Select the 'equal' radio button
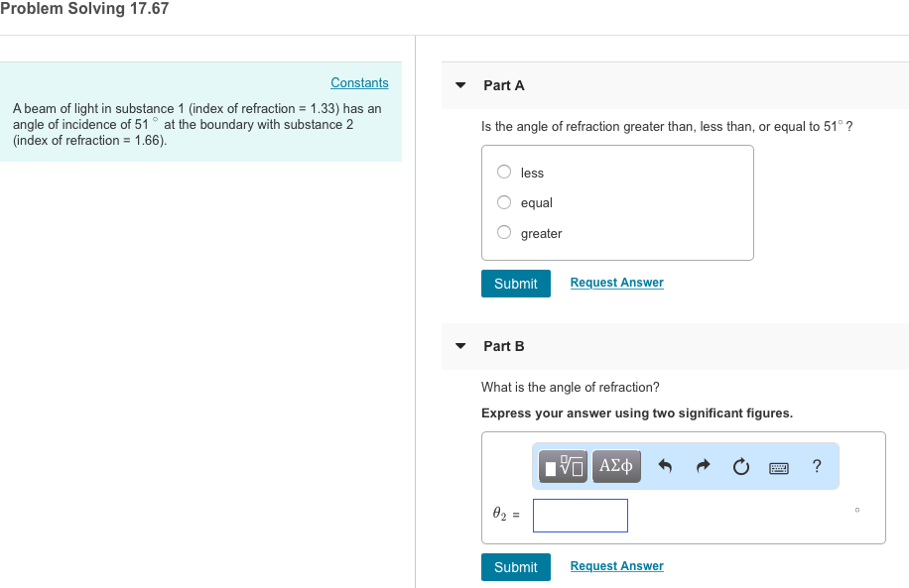 [x=504, y=202]
